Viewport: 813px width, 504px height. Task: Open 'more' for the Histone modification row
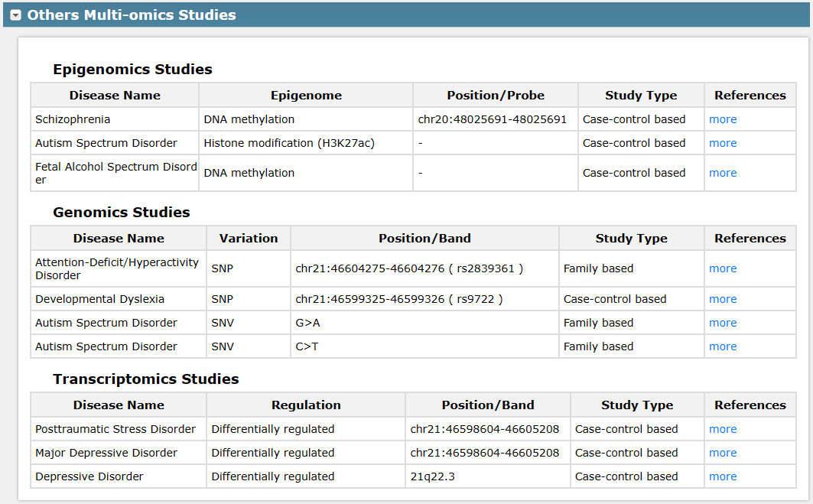coord(722,143)
